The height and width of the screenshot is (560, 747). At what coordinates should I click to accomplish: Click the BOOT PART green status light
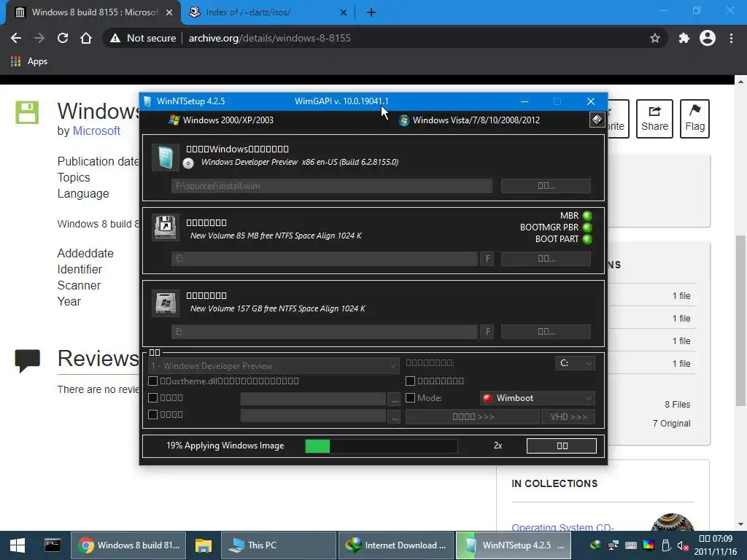click(x=587, y=239)
